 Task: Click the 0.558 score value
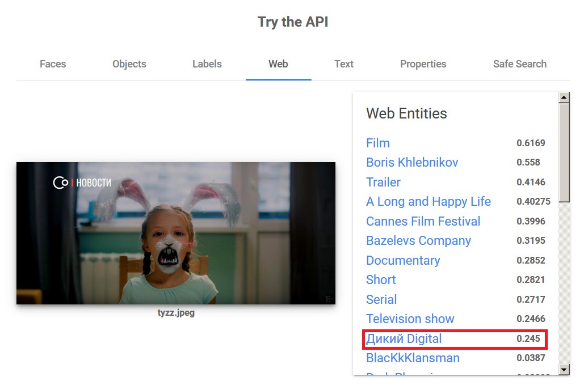pos(528,163)
